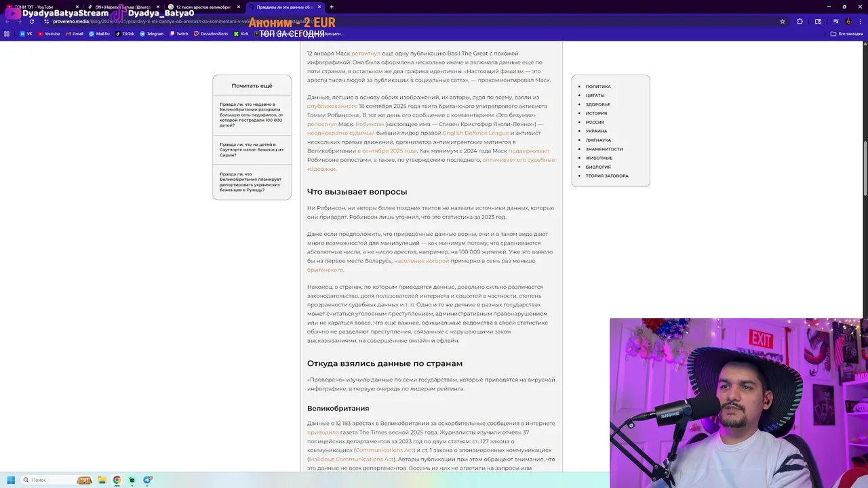Open the Chrome extensions puzzle icon
868x488 pixels.
click(x=800, y=21)
